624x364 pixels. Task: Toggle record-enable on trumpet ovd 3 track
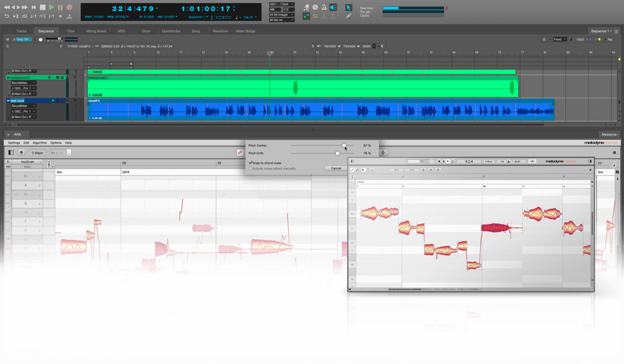(x=58, y=77)
